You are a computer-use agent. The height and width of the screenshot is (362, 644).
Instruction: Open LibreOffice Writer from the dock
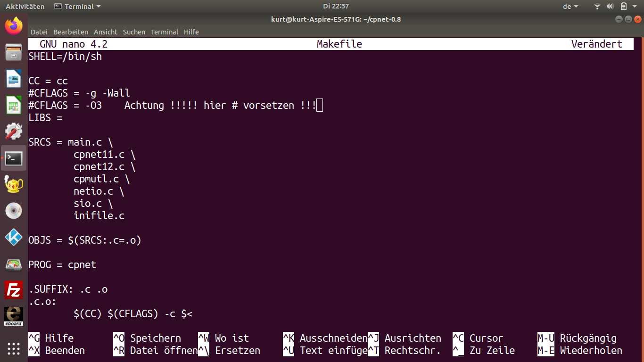click(x=14, y=79)
